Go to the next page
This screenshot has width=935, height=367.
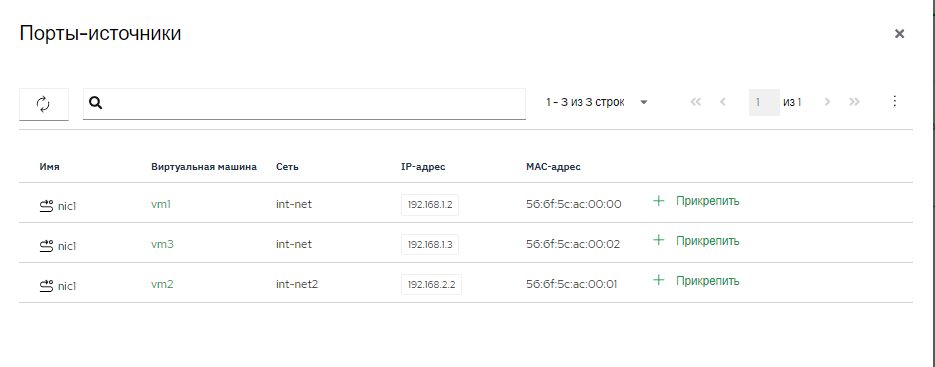click(x=827, y=102)
